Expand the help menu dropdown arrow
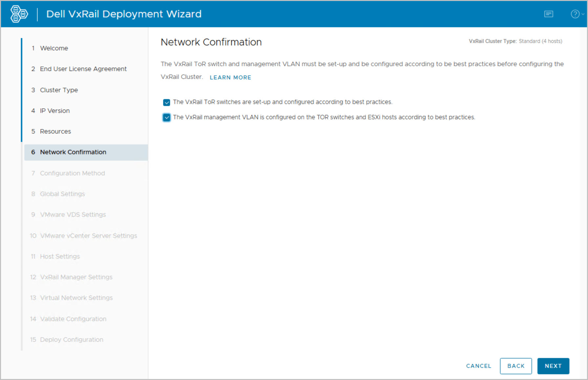Viewport: 588px width, 380px height. (x=583, y=14)
